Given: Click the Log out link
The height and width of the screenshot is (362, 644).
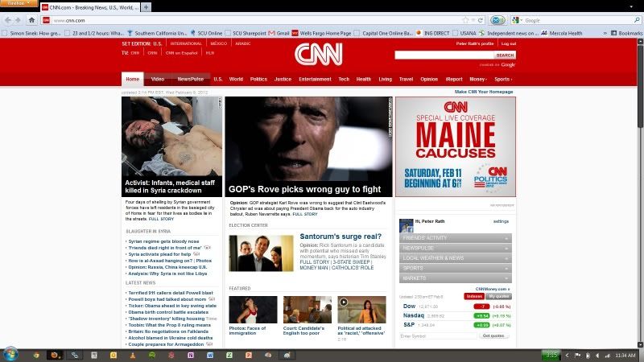Looking at the screenshot, I should point(509,43).
